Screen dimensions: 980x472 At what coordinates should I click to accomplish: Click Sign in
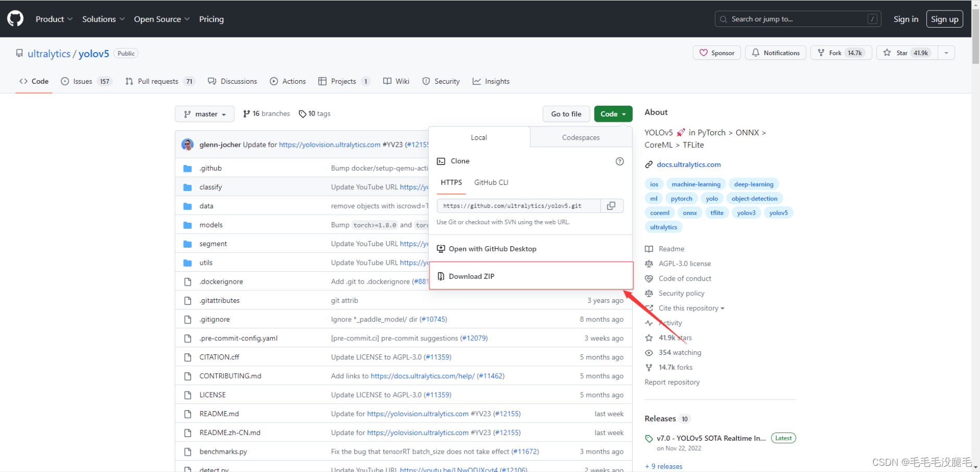click(x=906, y=19)
